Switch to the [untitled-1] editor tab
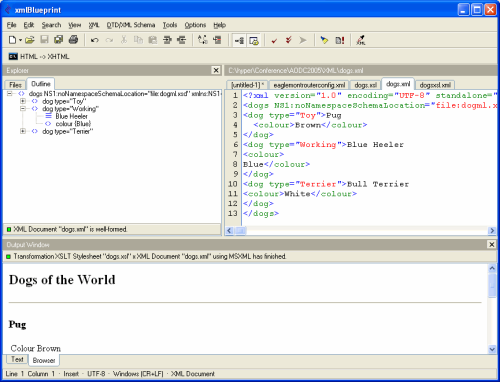Screen dimensions: 500x382 tap(247, 85)
